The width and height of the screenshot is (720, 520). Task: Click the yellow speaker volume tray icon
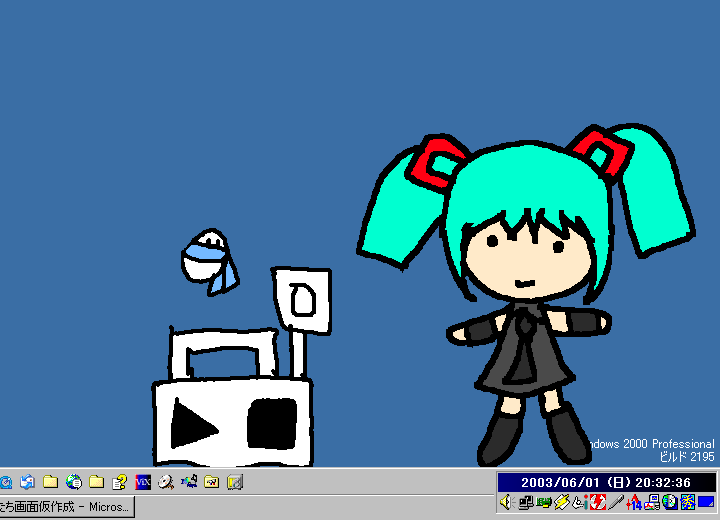[x=507, y=502]
